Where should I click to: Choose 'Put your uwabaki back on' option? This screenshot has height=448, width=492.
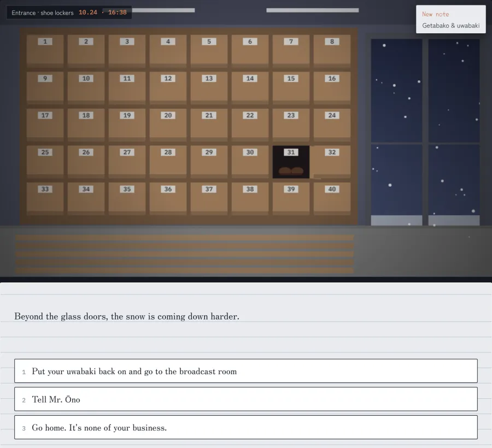pos(245,371)
